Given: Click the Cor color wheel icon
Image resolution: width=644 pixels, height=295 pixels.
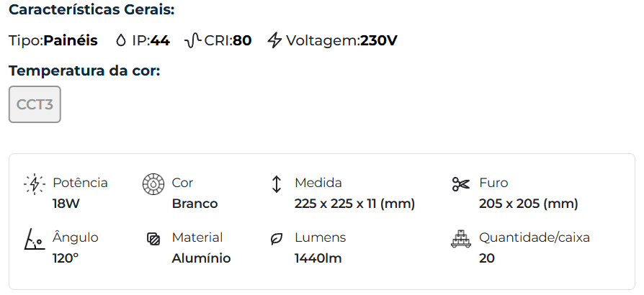Looking at the screenshot, I should tap(153, 184).
